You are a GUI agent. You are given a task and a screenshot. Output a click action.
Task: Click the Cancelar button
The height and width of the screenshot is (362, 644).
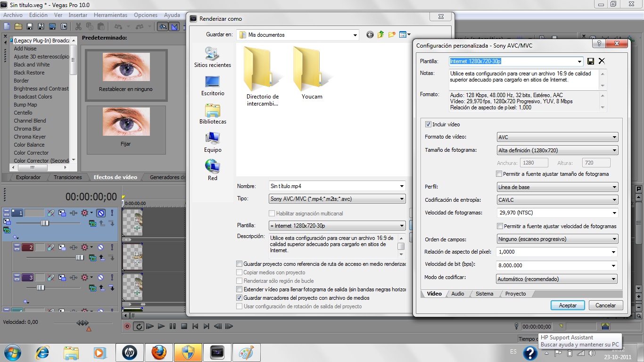tap(605, 305)
